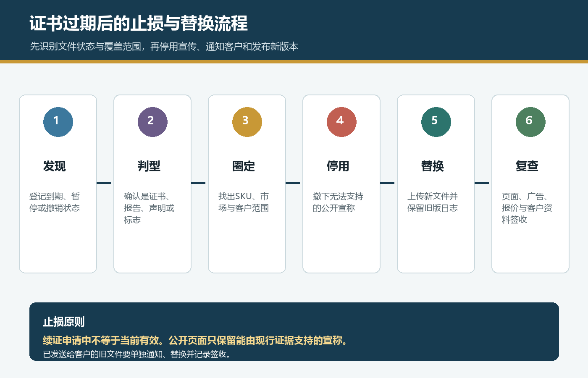588x378 pixels.
Task: Select the 判型 step heading
Action: tap(149, 166)
